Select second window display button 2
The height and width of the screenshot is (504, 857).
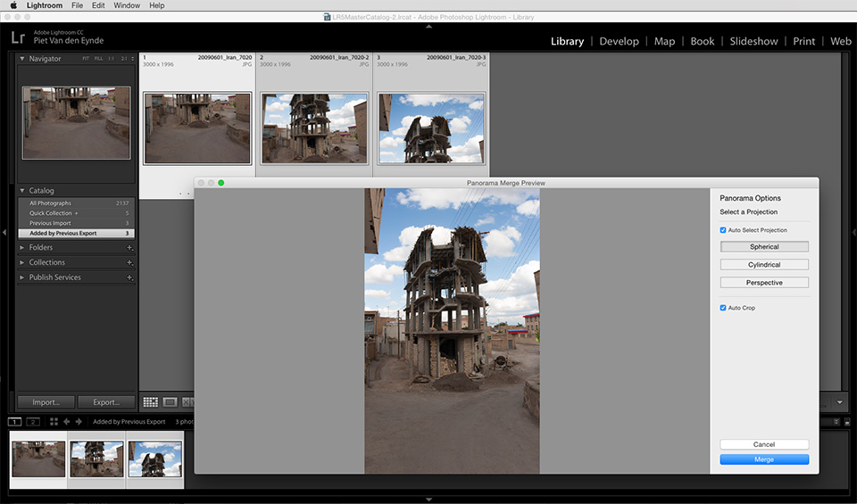[33, 422]
